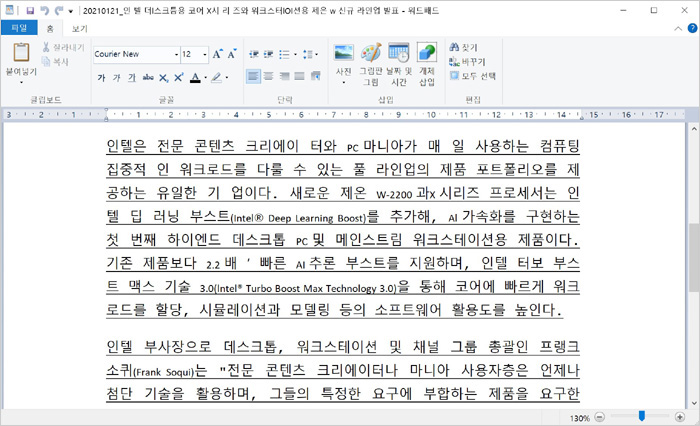This screenshot has height=426, width=700.
Task: Open the font color dropdown arrow
Action: (205, 78)
